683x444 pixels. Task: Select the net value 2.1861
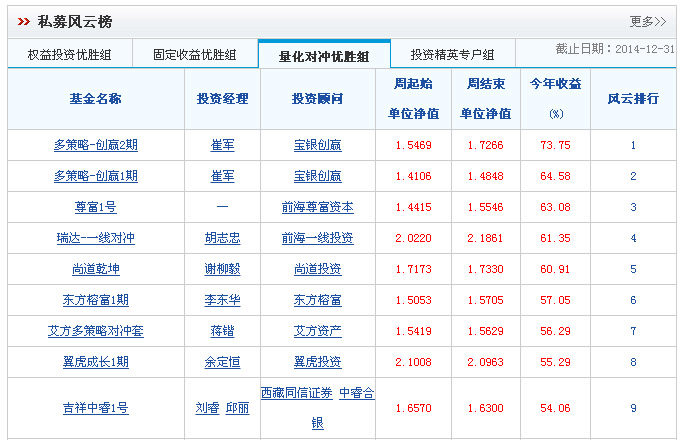click(x=485, y=238)
